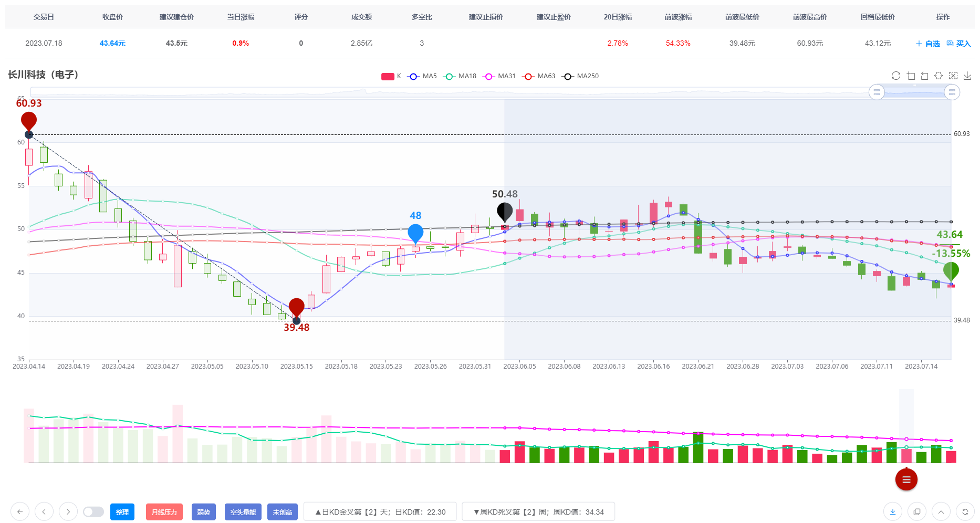This screenshot has width=980, height=523.
Task: Click the zoom reset (undo zoom) icon
Action: click(x=925, y=76)
